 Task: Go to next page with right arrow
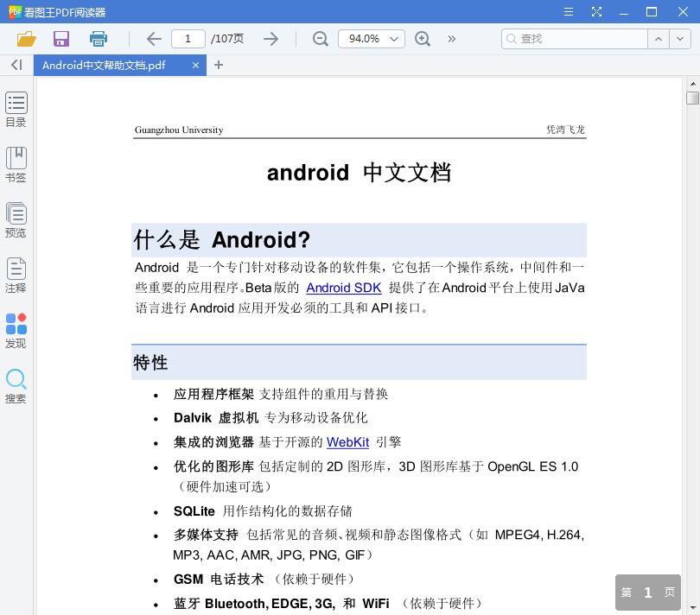click(x=270, y=39)
